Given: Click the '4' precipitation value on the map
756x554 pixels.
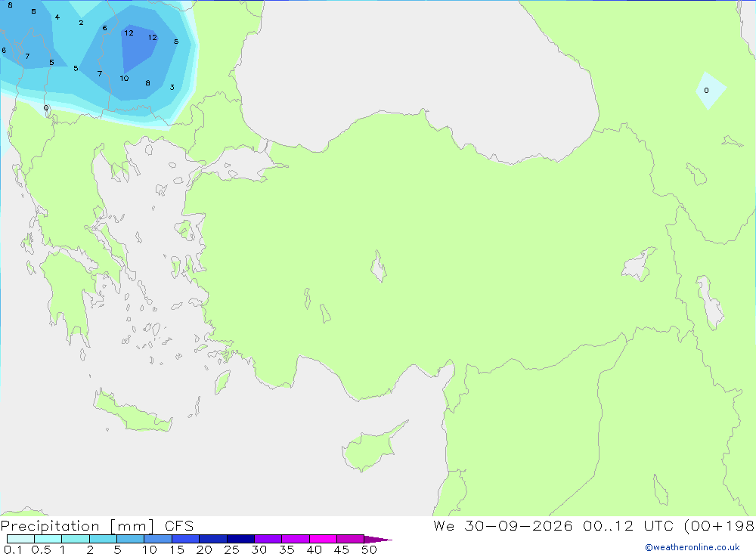Looking at the screenshot, I should pyautogui.click(x=57, y=17).
